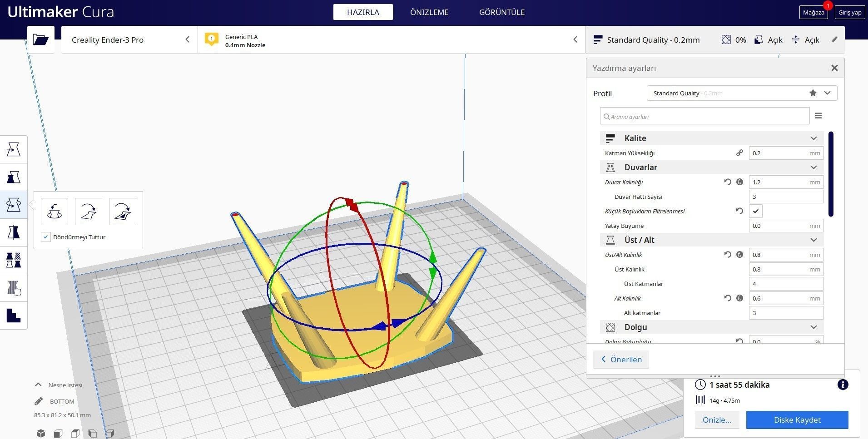The height and width of the screenshot is (439, 868).
Task: Collapse the Dolgu section
Action: pos(813,327)
